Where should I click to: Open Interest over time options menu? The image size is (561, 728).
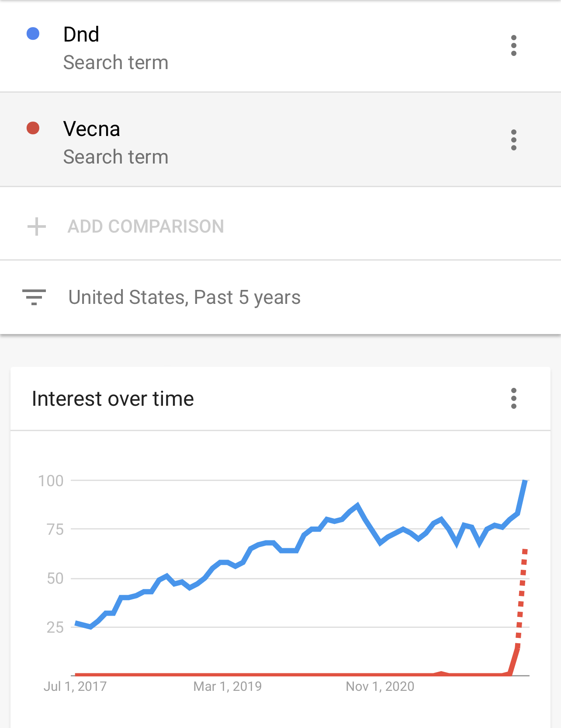513,398
